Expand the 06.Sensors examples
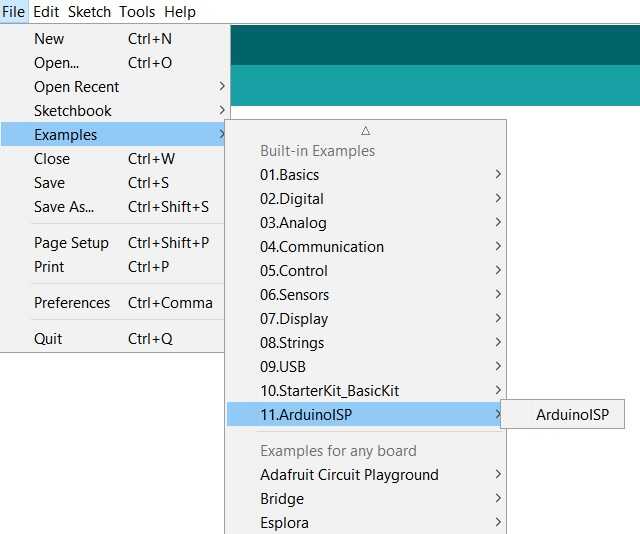The width and height of the screenshot is (640, 534). point(295,295)
